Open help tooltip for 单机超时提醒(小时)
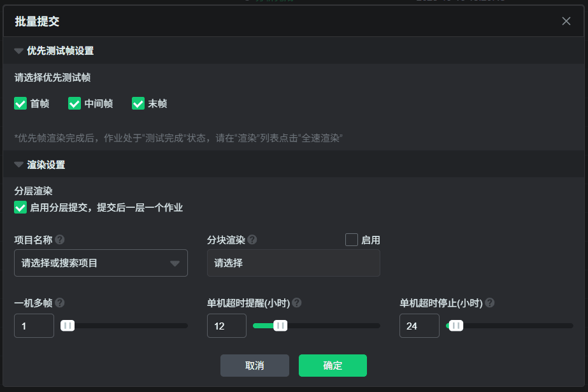The image size is (588, 392). pyautogui.click(x=297, y=303)
